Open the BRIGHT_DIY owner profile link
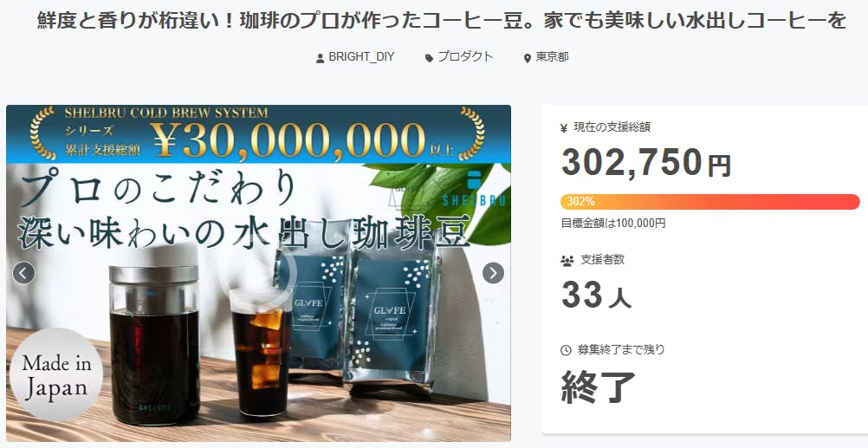Screen dimensions: 868x448 pyautogui.click(x=361, y=57)
